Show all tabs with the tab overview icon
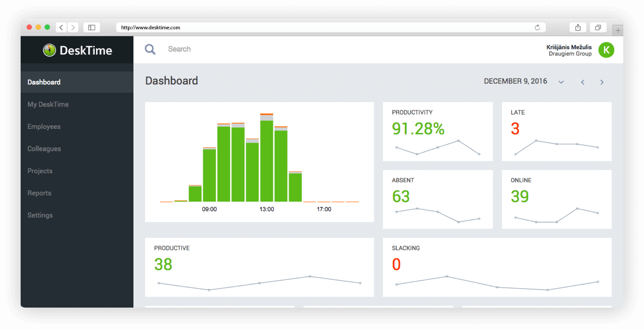 pyautogui.click(x=598, y=28)
